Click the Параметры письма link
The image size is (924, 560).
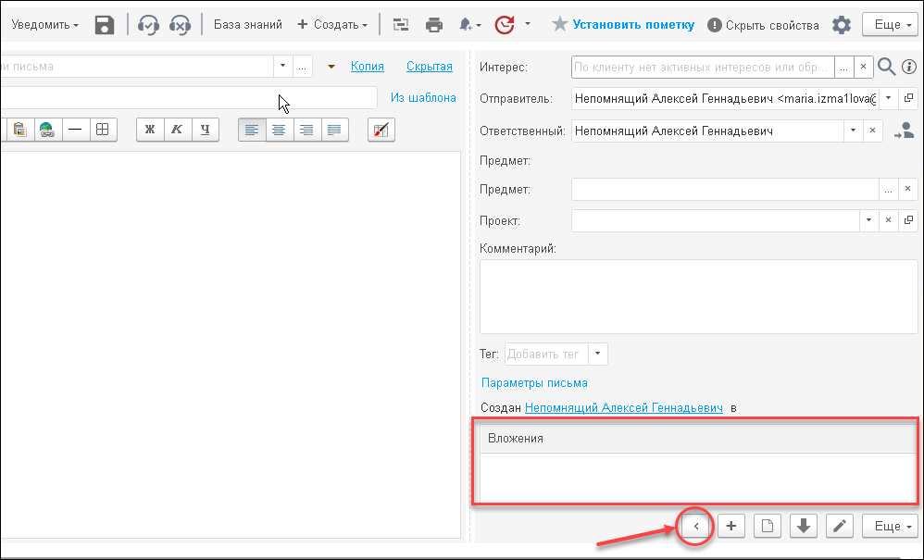tap(534, 382)
